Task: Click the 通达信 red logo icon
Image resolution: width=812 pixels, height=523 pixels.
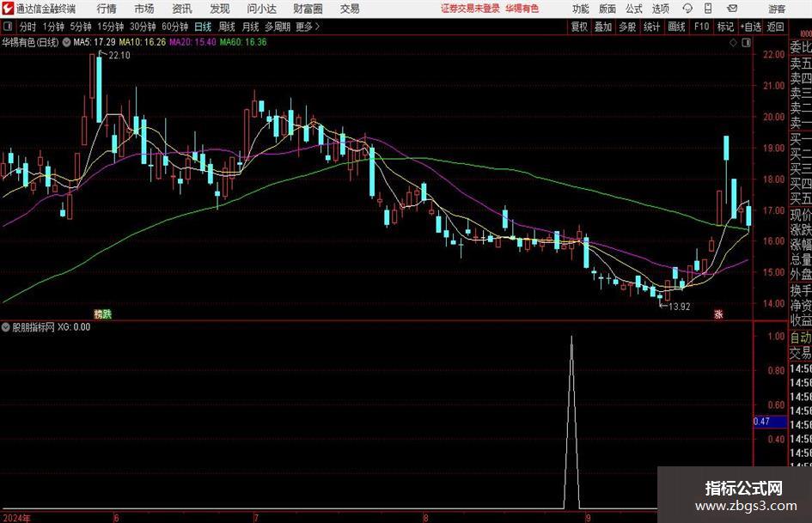Action: point(8,9)
